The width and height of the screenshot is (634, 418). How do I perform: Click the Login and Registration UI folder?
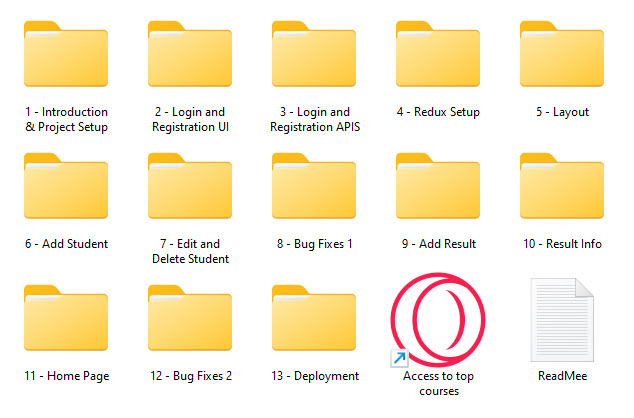coord(190,54)
